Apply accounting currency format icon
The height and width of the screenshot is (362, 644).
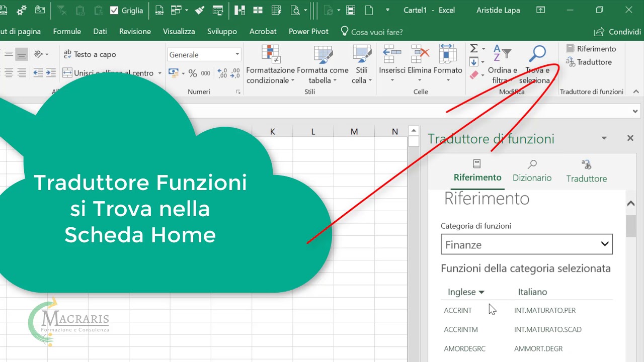[x=173, y=73]
